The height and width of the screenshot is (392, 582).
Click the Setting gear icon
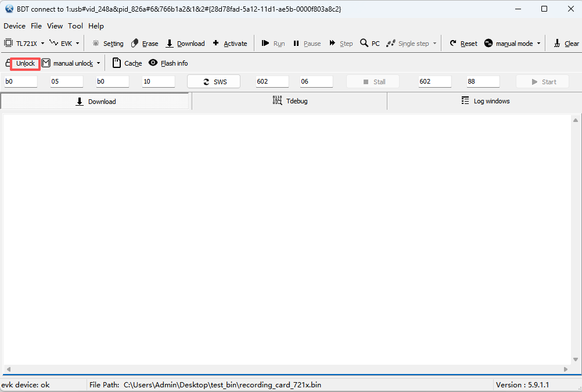pos(96,44)
